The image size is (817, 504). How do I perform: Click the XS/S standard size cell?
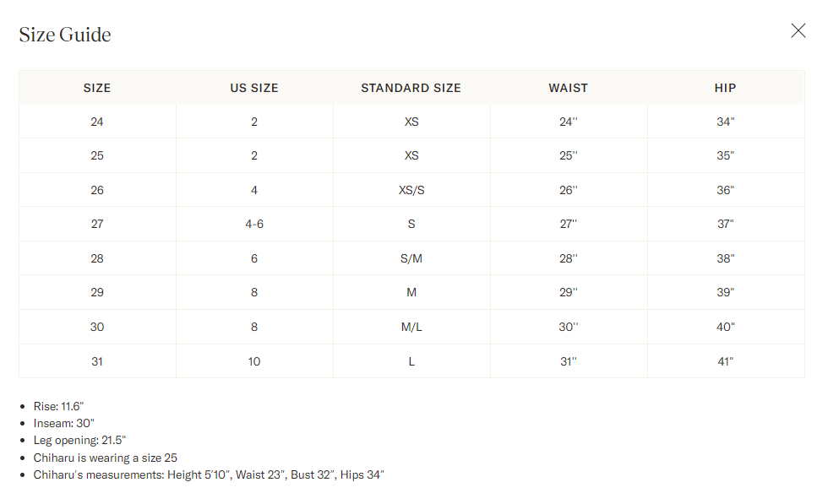coord(411,190)
